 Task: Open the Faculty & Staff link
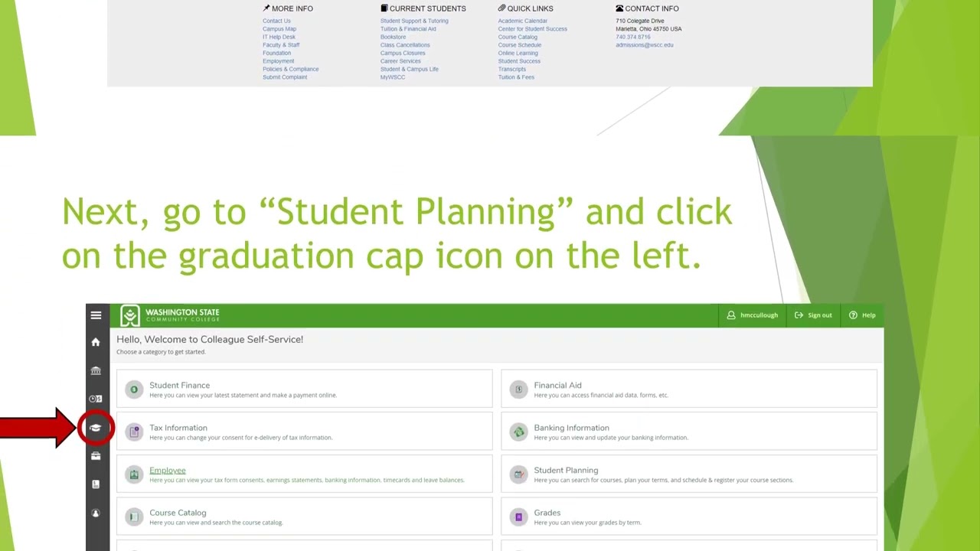[281, 45]
